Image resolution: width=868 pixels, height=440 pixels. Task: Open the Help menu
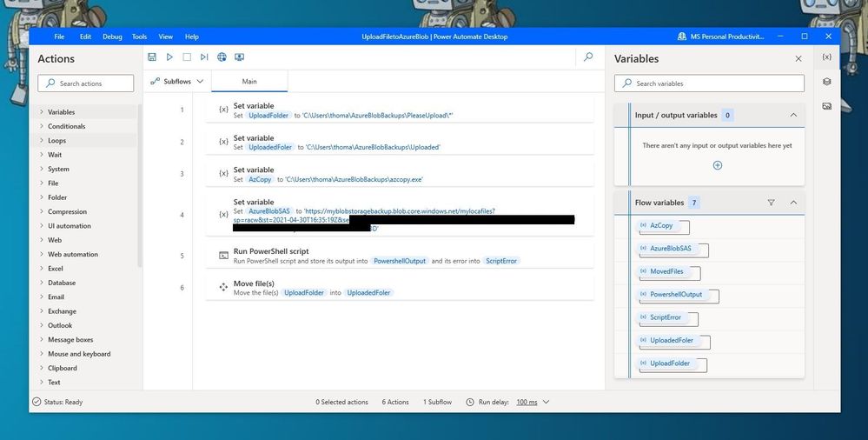(191, 37)
